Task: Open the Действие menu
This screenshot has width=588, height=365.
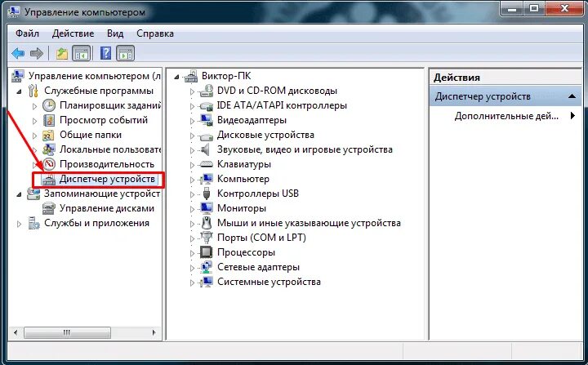Action: tap(73, 33)
